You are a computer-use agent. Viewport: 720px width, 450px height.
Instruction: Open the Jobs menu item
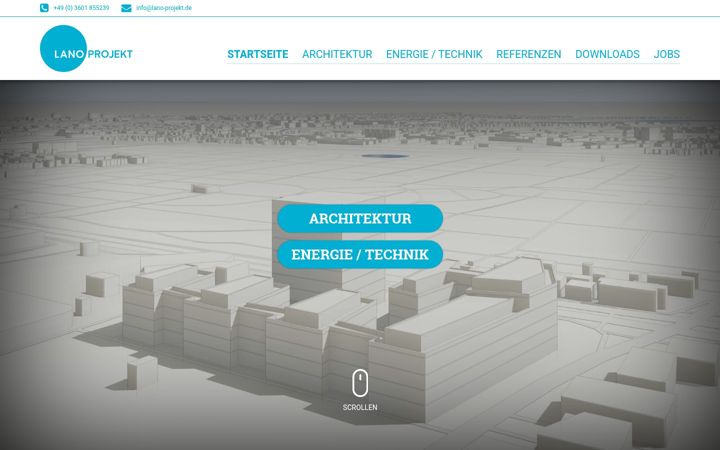click(x=666, y=54)
